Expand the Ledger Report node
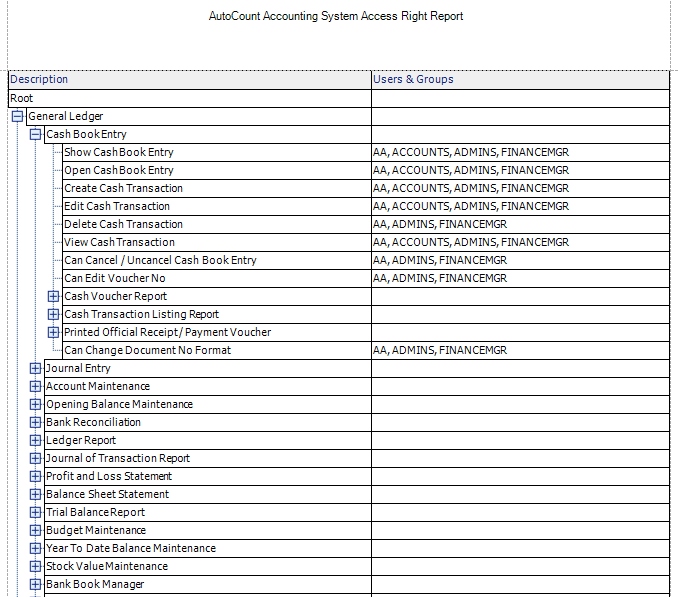Viewport: 678px width, 597px height. pyautogui.click(x=35, y=441)
